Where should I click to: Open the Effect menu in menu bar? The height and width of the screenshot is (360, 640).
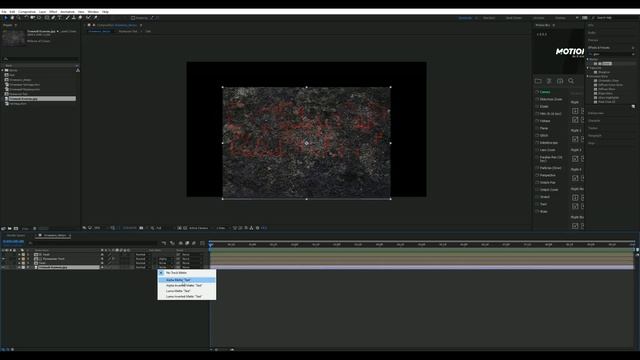(53, 12)
